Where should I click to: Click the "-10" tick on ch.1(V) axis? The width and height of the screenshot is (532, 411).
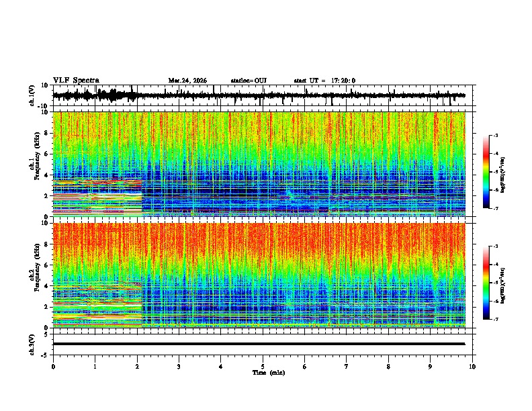point(44,106)
